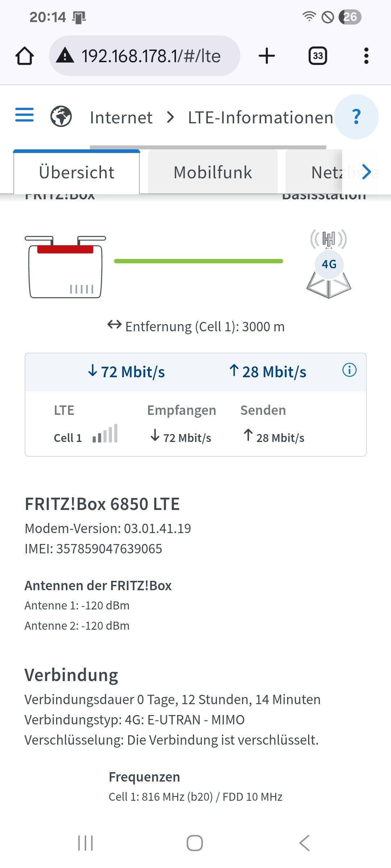
Task: Open the tab switcher showing 33
Action: (x=318, y=56)
